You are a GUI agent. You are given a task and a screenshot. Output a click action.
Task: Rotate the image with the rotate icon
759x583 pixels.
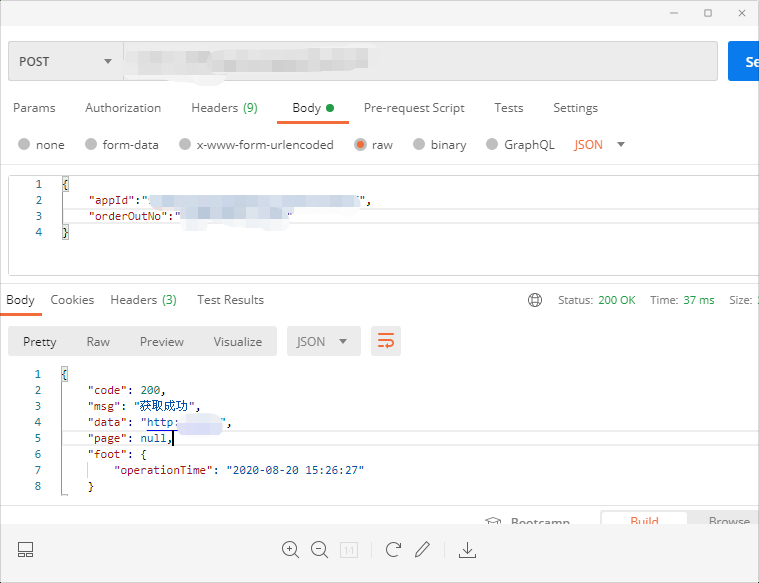393,549
